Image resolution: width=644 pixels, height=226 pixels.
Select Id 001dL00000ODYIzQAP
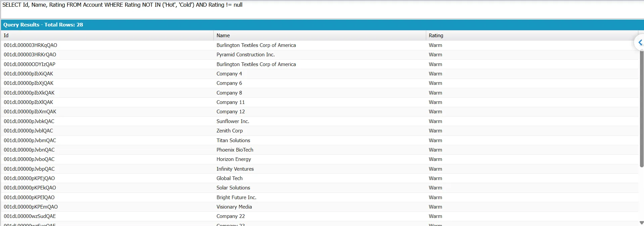30,64
